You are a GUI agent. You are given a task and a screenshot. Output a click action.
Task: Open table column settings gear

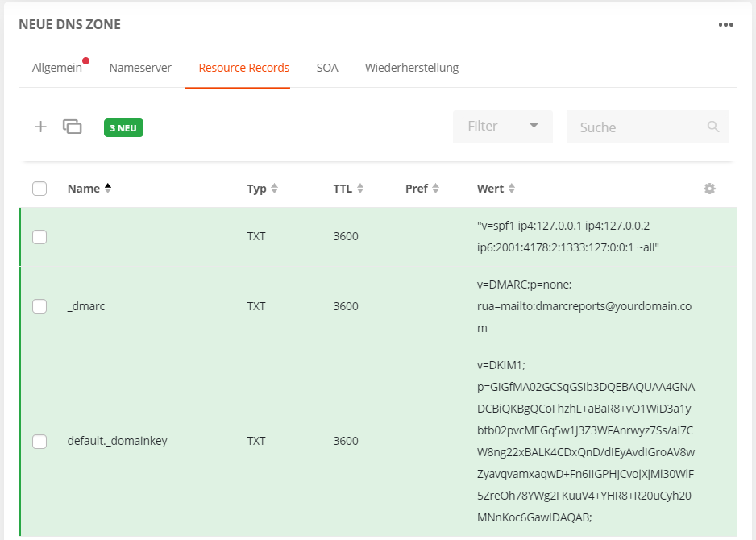pyautogui.click(x=709, y=189)
